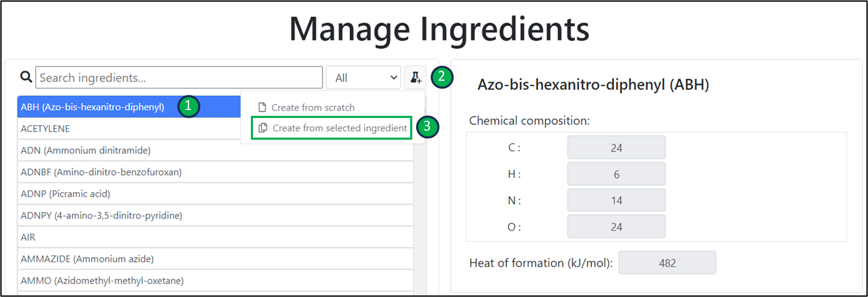Select AMMO (Azidomethyl-methyl-oxetane) entry
This screenshot has height=297, width=868.
coord(102,281)
